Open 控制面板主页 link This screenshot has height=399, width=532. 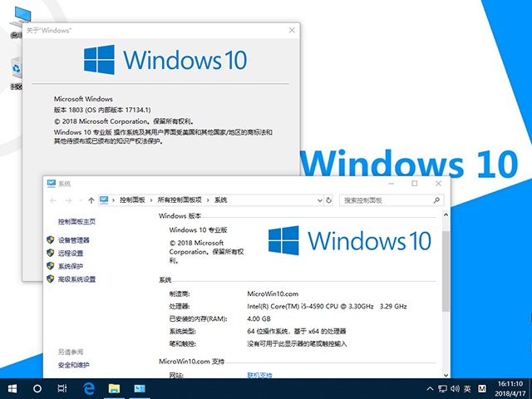[76, 222]
